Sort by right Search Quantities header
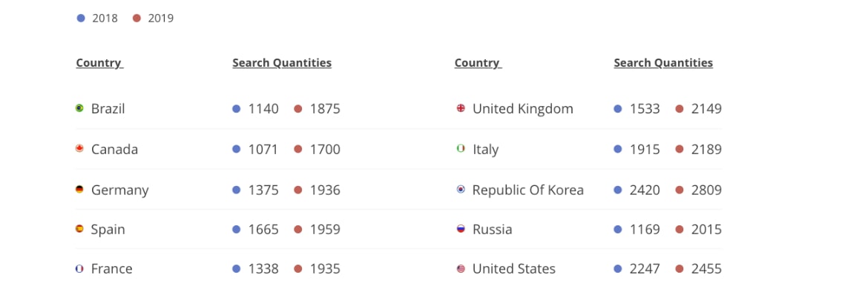This screenshot has height=292, width=868. pos(663,63)
